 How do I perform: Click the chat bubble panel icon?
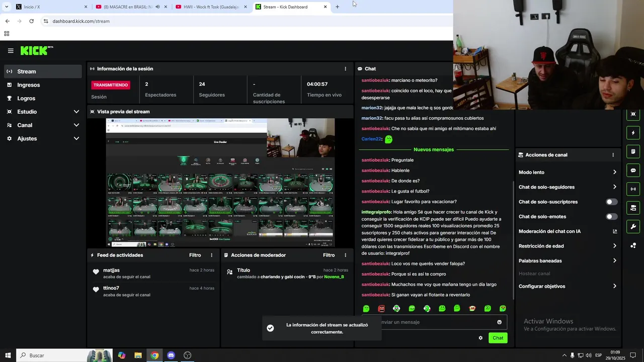coord(633,170)
